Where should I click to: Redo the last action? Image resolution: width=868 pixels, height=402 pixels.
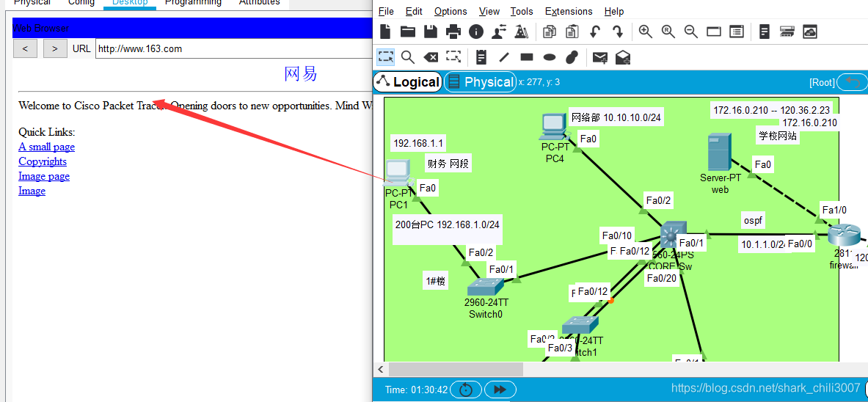[x=618, y=32]
